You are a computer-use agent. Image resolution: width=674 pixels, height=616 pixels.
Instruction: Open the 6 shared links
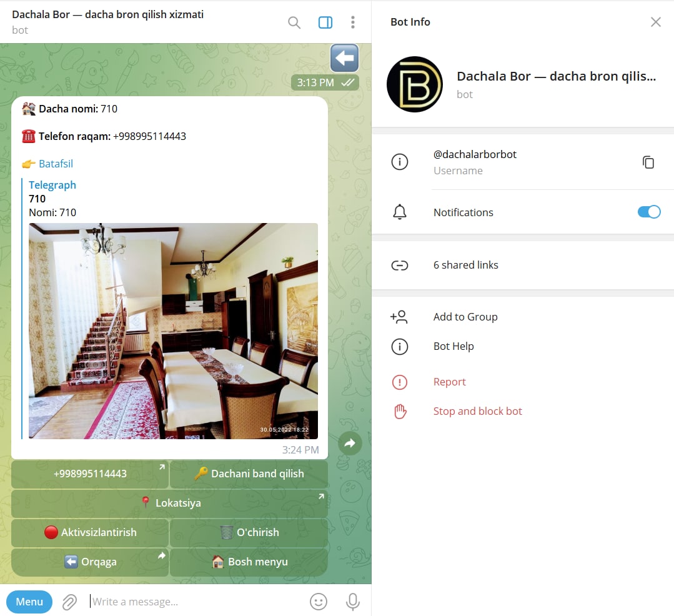465,265
